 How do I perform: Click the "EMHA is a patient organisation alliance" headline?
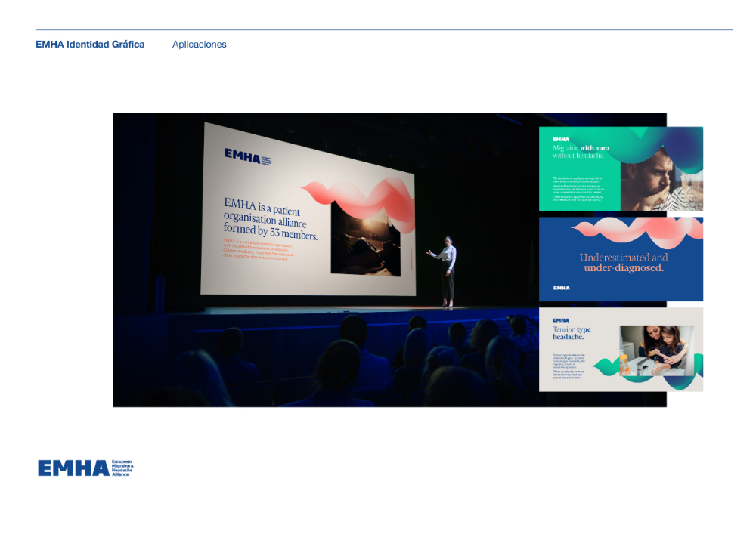coord(270,218)
